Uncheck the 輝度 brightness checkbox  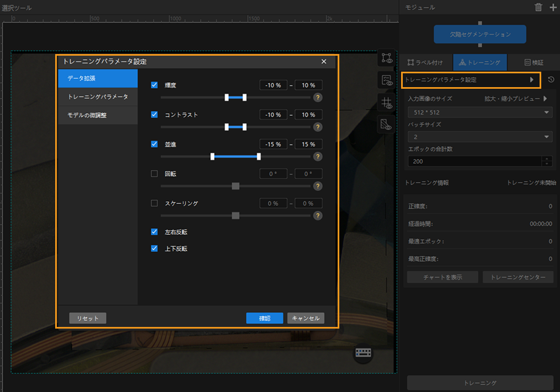point(154,85)
